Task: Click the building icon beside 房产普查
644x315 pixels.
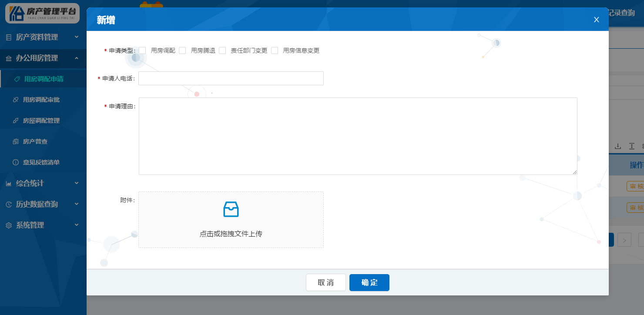Action: [16, 142]
